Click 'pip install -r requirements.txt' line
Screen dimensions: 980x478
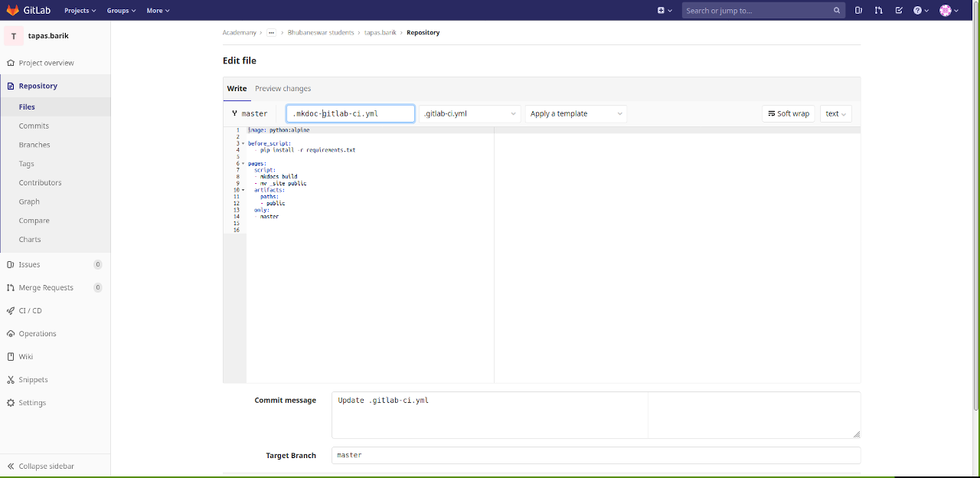click(x=308, y=150)
